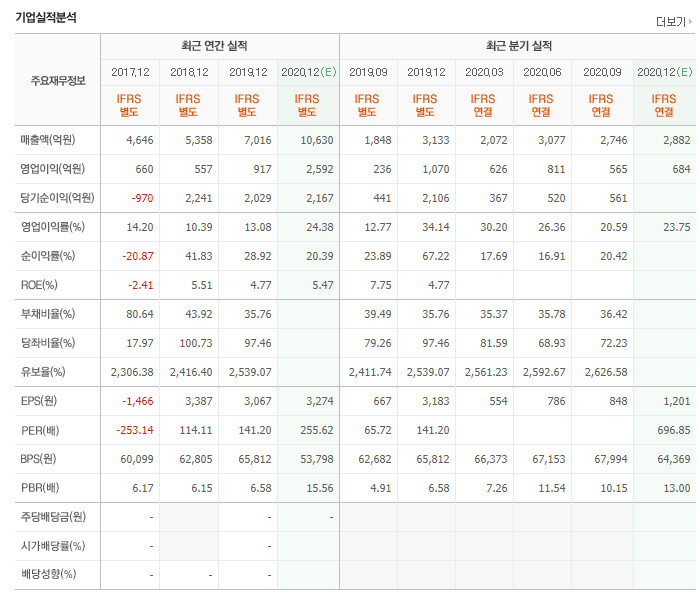Select the EPS(원) row label
Screen dimensions: 699x594
pos(39,401)
